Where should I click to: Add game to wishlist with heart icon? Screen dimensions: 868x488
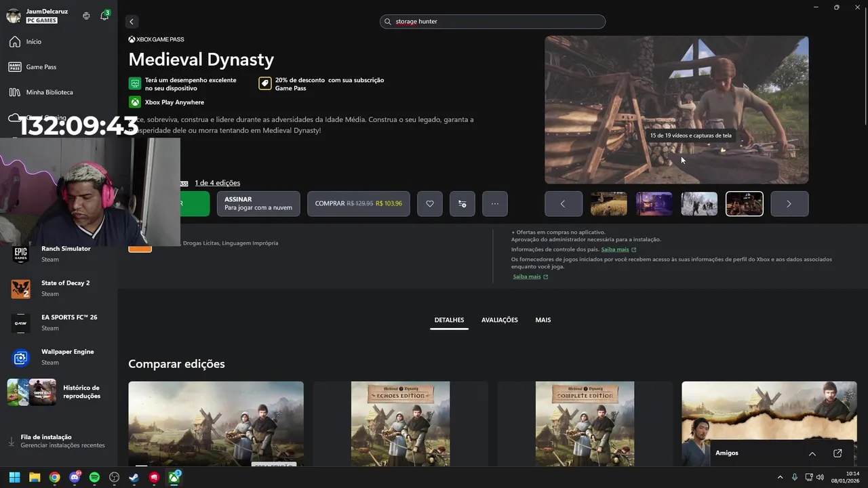click(x=430, y=204)
